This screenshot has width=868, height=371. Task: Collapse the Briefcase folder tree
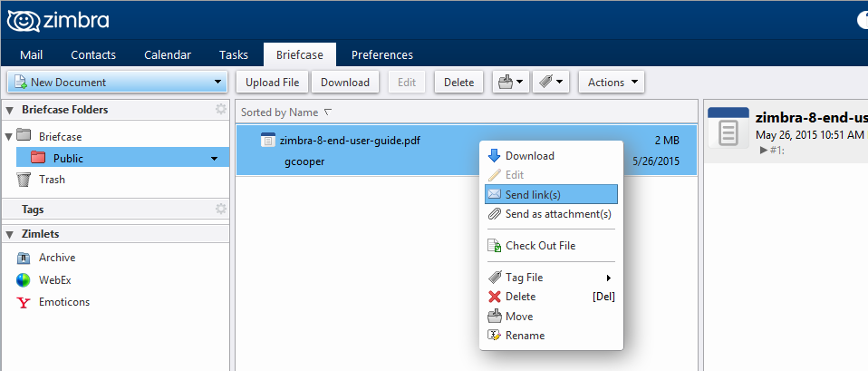pos(8,136)
